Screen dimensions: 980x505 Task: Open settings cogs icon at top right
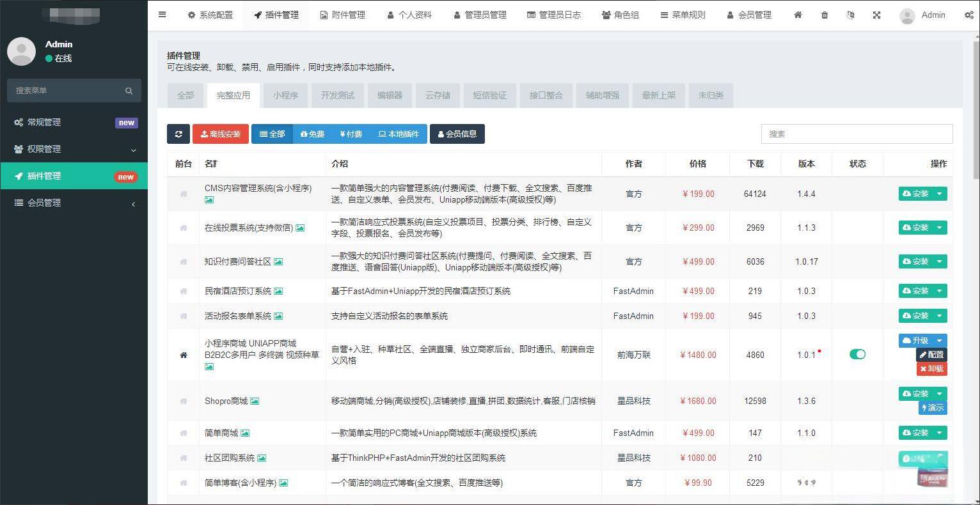tap(969, 15)
